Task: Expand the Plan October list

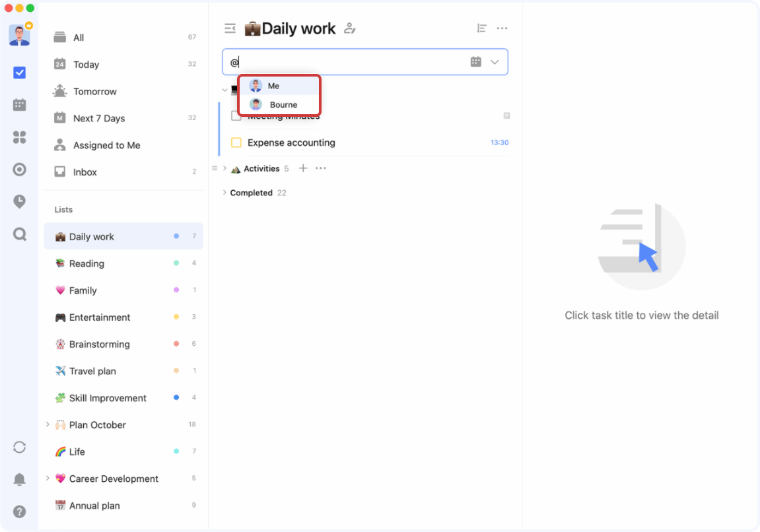Action: pyautogui.click(x=47, y=424)
